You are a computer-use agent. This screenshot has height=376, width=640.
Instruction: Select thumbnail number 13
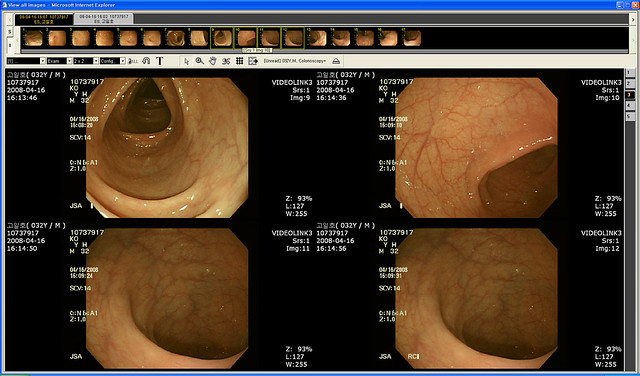317,38
